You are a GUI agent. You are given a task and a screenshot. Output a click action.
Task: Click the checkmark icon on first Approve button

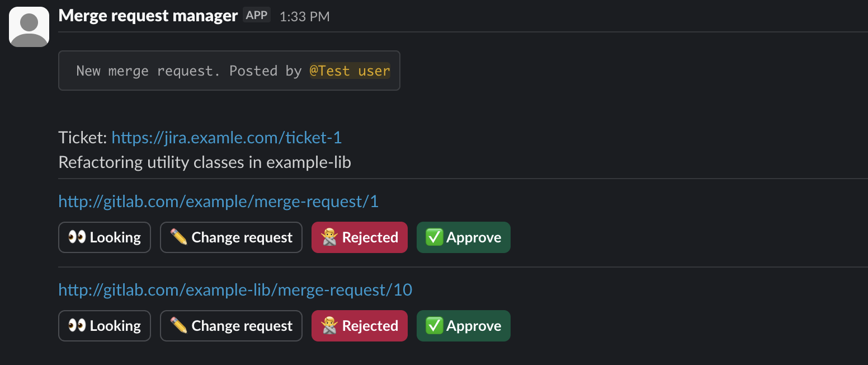(435, 237)
